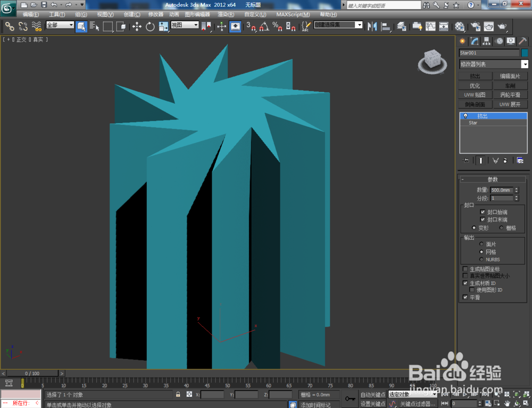Open 视图 reference coordinate dropdown

(185, 25)
